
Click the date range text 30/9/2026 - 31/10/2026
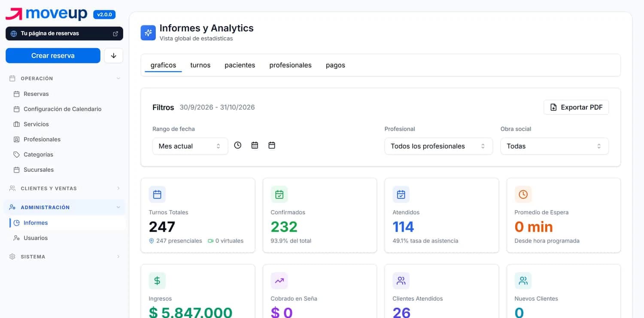tap(217, 107)
